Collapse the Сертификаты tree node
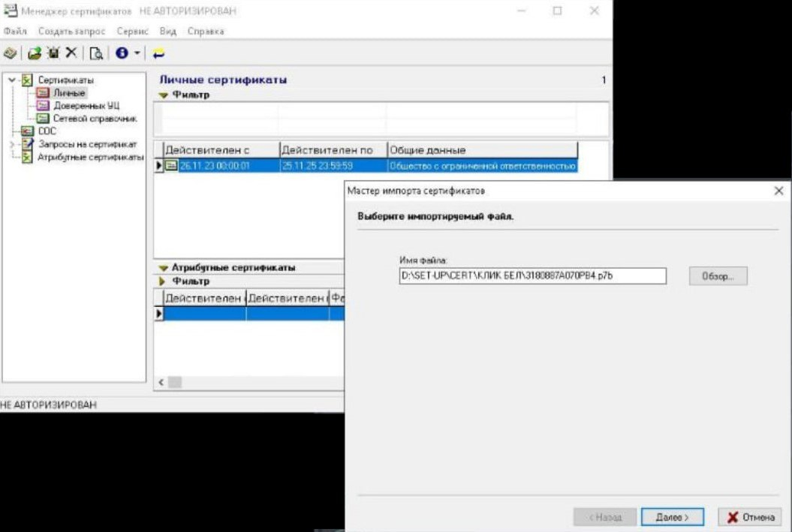Screen dimensions: 792x532 [12, 80]
